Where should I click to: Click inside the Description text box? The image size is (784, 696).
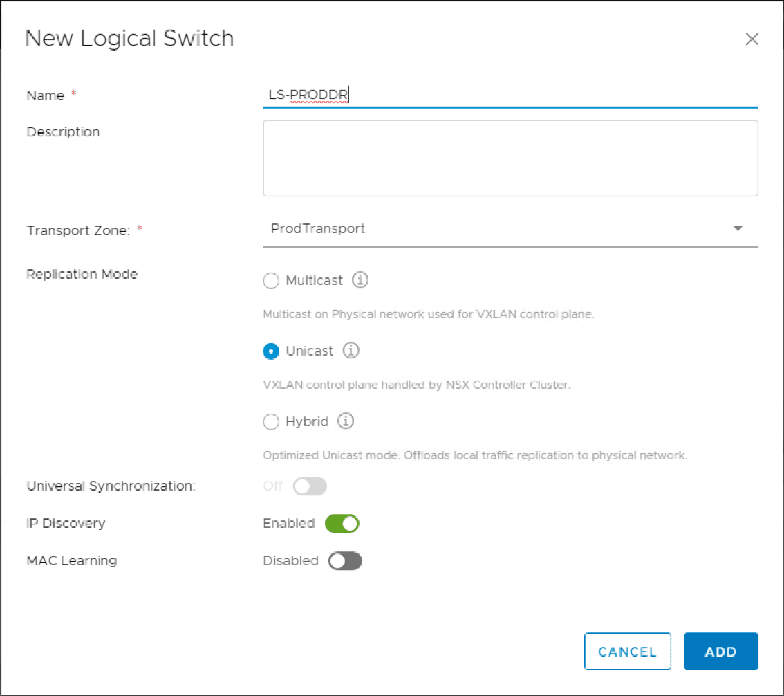(x=510, y=158)
